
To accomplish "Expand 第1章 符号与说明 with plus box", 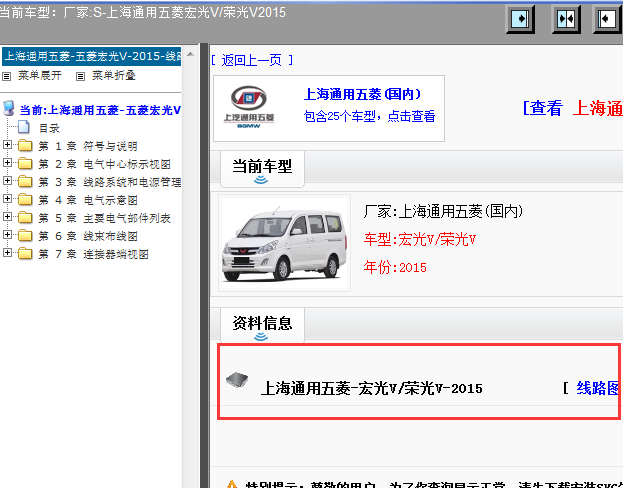I will click(7, 145).
